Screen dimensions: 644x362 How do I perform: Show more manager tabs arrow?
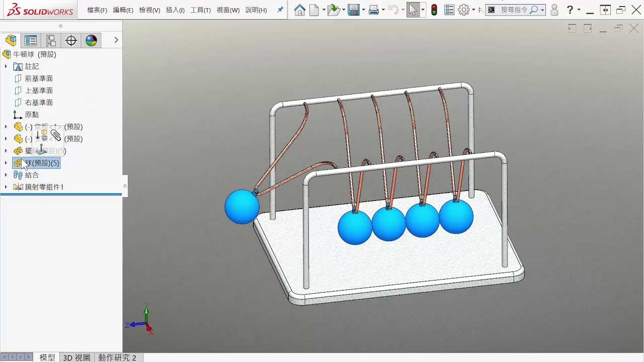point(116,40)
